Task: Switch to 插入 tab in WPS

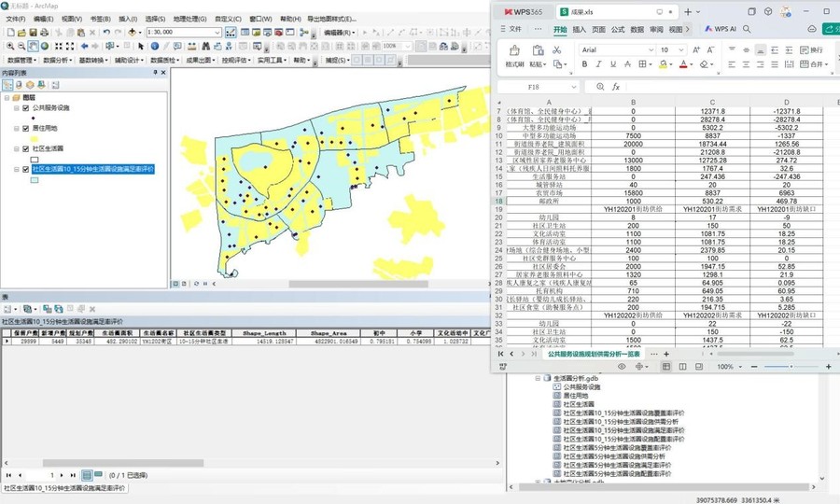Action: (x=579, y=30)
